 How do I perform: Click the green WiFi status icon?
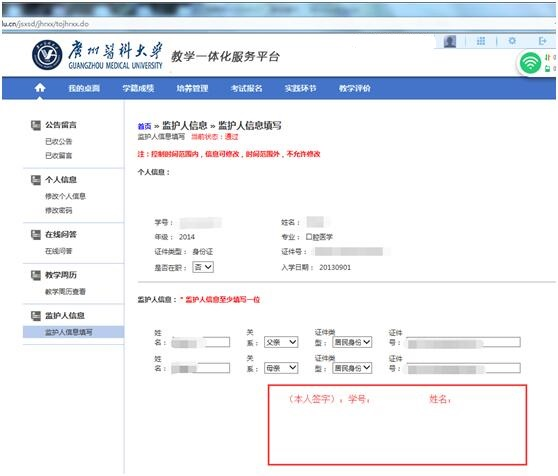pyautogui.click(x=530, y=63)
